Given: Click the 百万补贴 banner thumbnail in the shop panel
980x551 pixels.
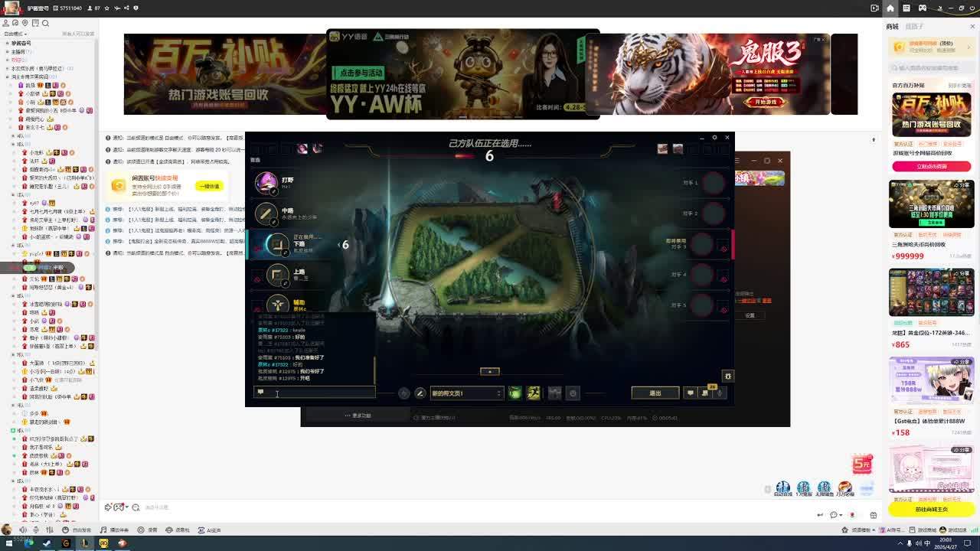Looking at the screenshot, I should [931, 115].
